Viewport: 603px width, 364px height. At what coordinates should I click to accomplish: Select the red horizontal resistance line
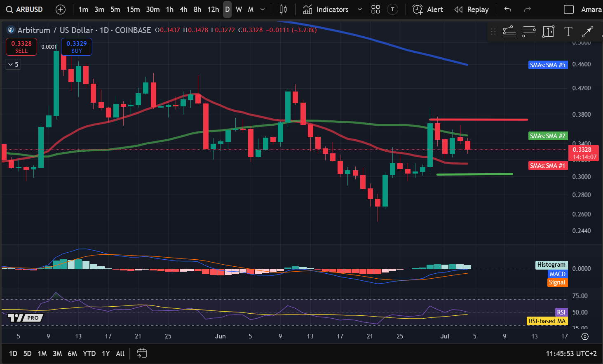478,120
